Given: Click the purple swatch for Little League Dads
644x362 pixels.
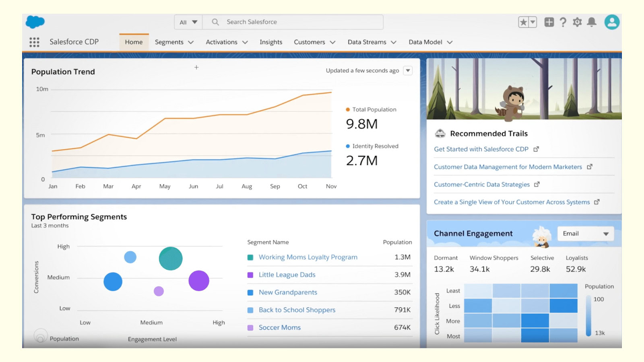Looking at the screenshot, I should [x=250, y=275].
